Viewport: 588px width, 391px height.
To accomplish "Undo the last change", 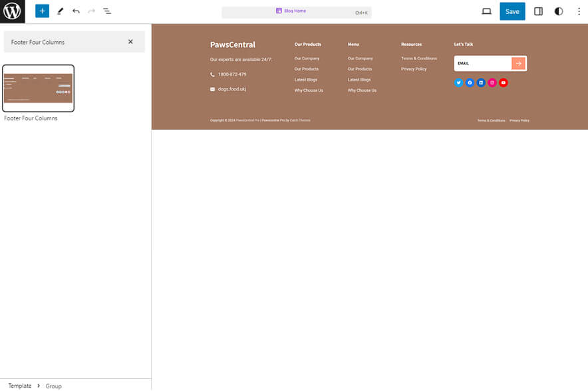I will coord(75,11).
